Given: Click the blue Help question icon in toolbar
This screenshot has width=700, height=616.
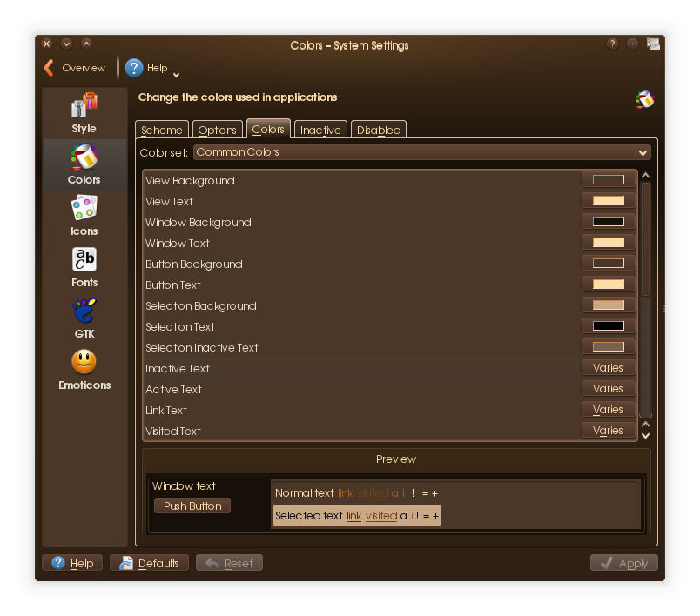Looking at the screenshot, I should click(x=134, y=68).
